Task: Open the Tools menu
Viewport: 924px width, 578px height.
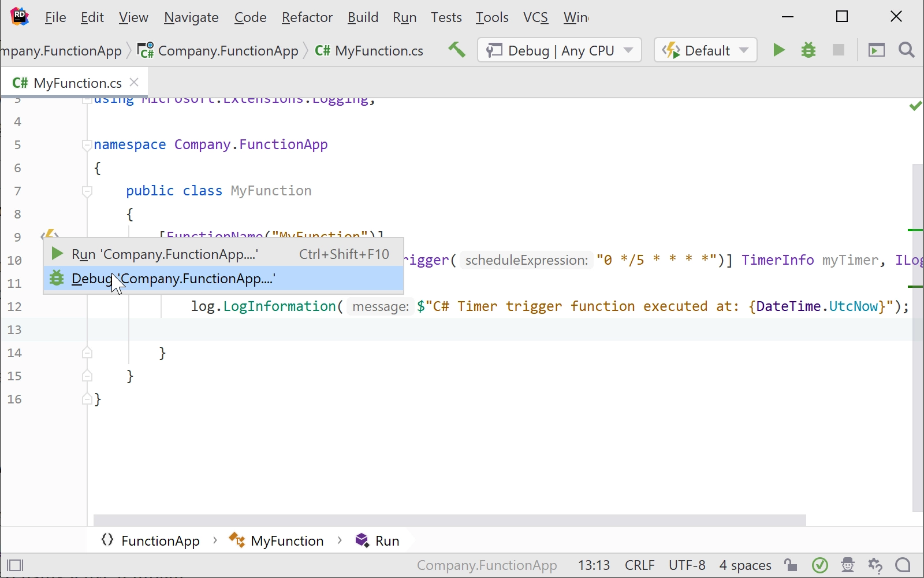Action: click(x=492, y=17)
